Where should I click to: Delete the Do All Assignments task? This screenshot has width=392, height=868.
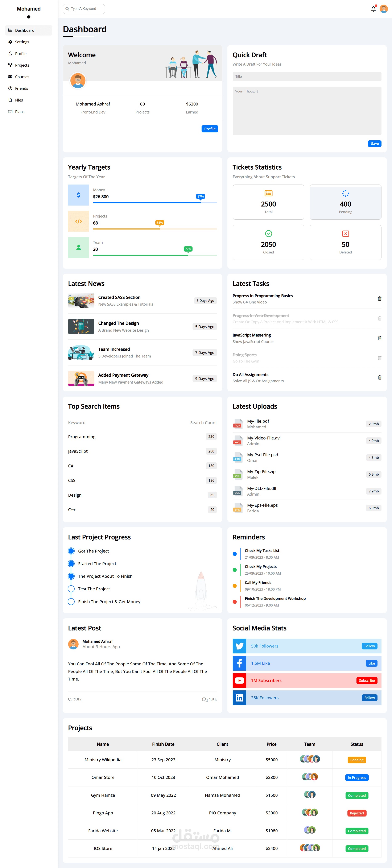tap(380, 377)
